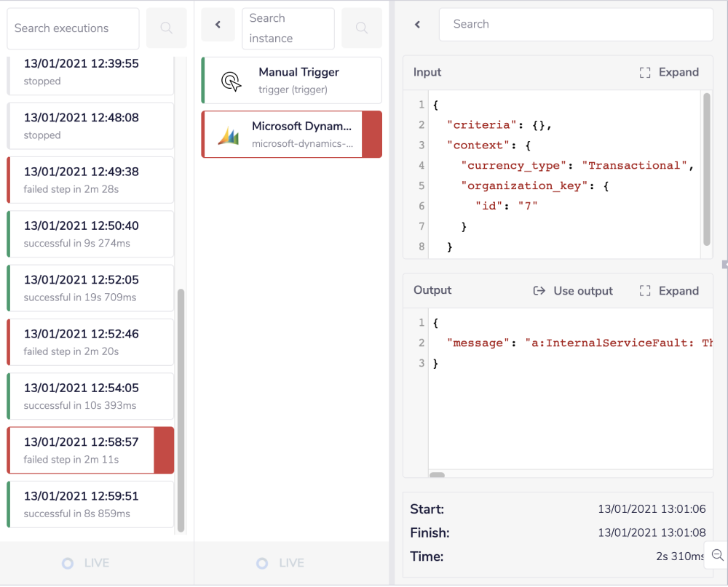
Task: Click the Search field in the detail panel
Action: tap(575, 24)
